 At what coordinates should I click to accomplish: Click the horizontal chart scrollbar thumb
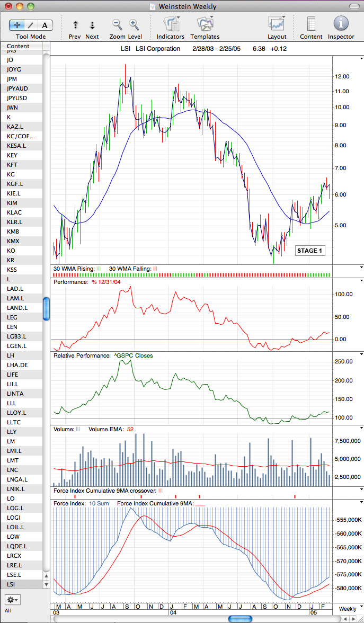point(241,619)
